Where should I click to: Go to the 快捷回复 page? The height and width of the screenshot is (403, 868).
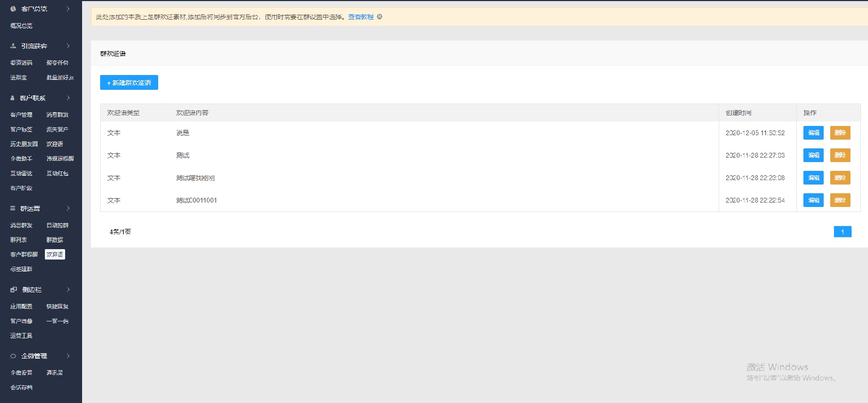57,307
